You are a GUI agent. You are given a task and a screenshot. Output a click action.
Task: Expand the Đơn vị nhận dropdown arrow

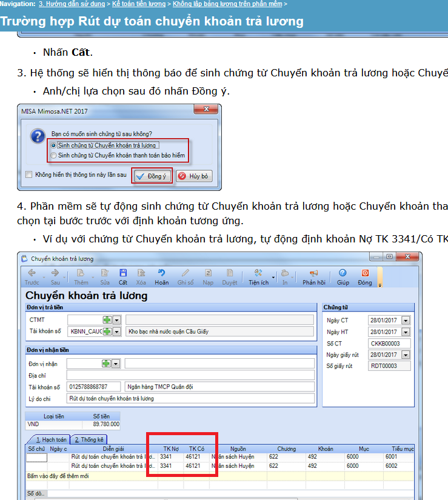click(116, 364)
